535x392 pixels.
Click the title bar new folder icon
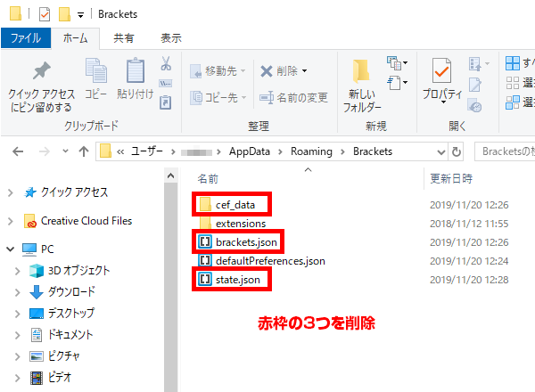(64, 14)
